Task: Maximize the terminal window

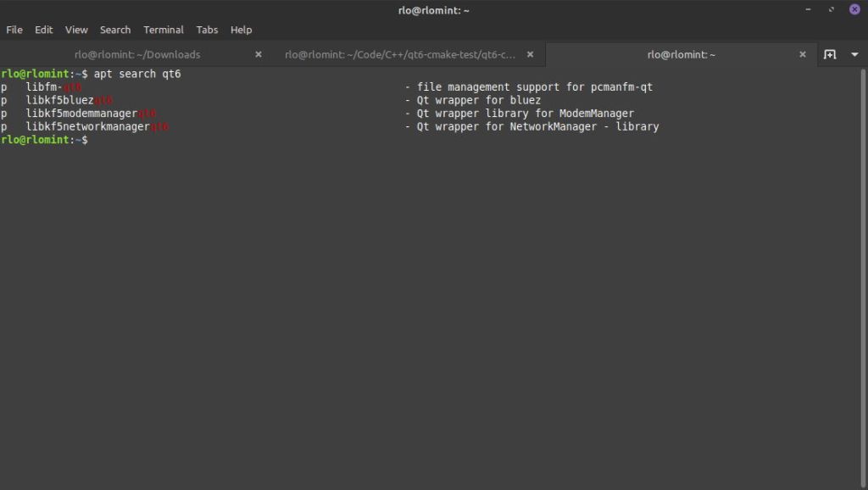Action: point(831,9)
